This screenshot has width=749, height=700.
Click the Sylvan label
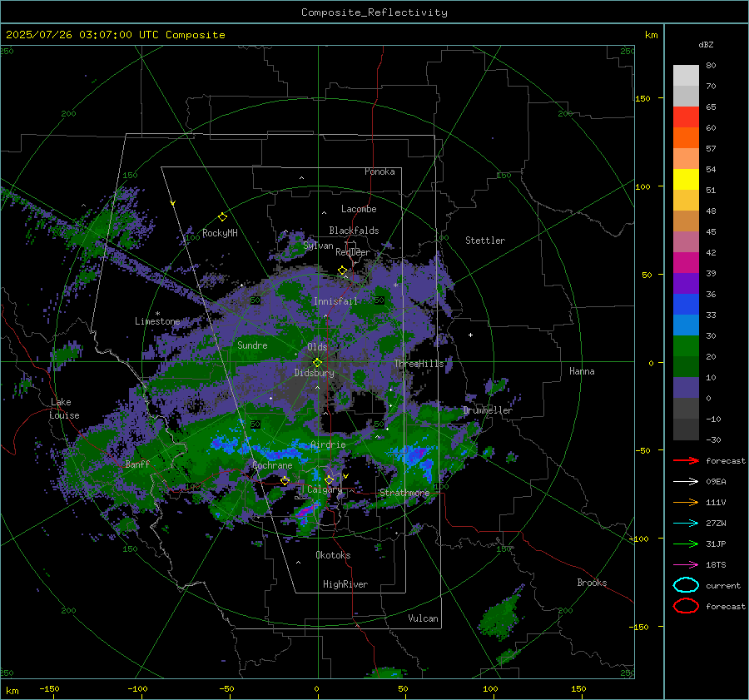[x=318, y=246]
